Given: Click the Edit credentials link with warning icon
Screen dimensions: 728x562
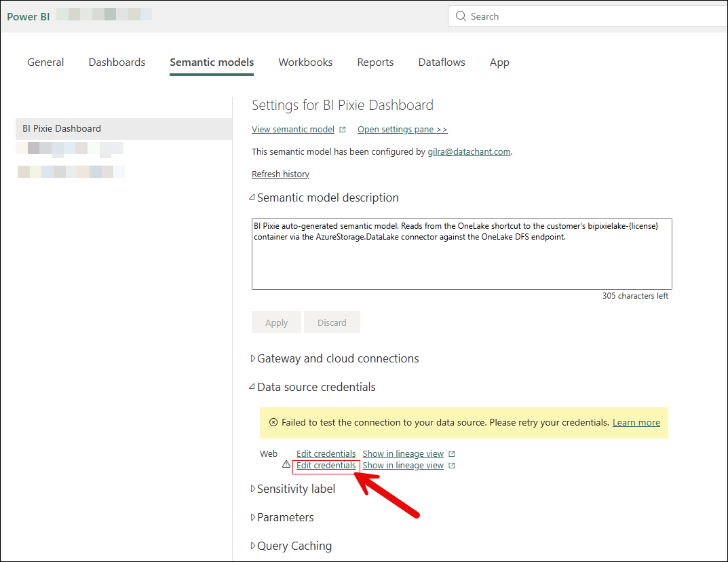Looking at the screenshot, I should click(326, 466).
